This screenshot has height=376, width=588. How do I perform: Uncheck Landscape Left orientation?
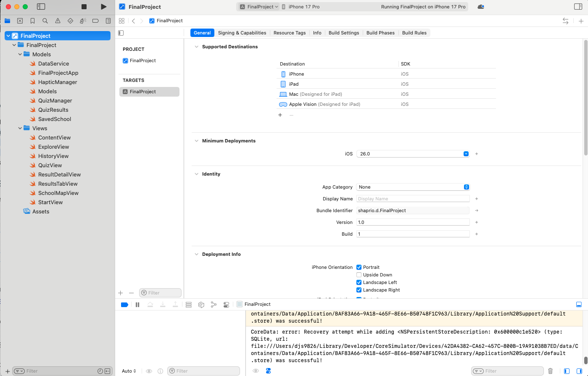[x=359, y=282]
